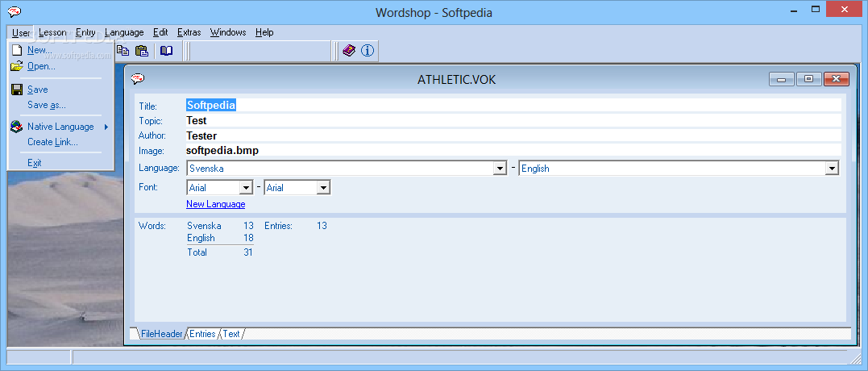
Task: Expand the English language dropdown
Action: tap(832, 169)
